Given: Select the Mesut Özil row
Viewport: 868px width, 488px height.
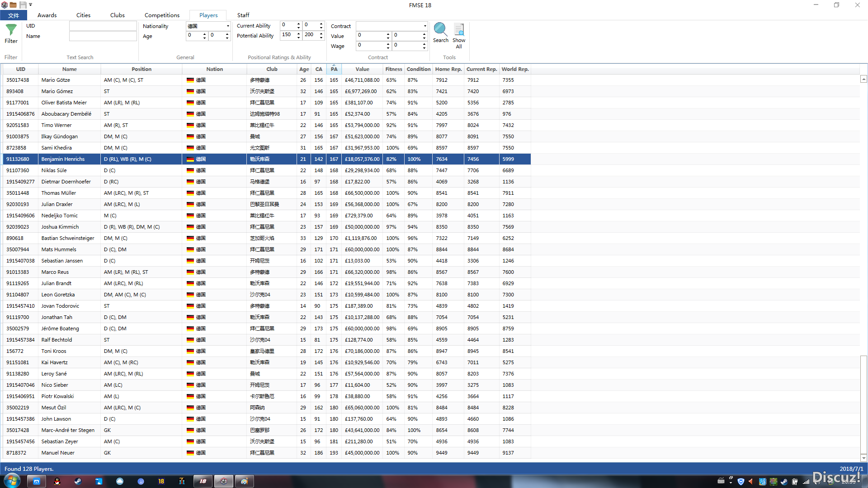Looking at the screenshot, I should [267, 408].
